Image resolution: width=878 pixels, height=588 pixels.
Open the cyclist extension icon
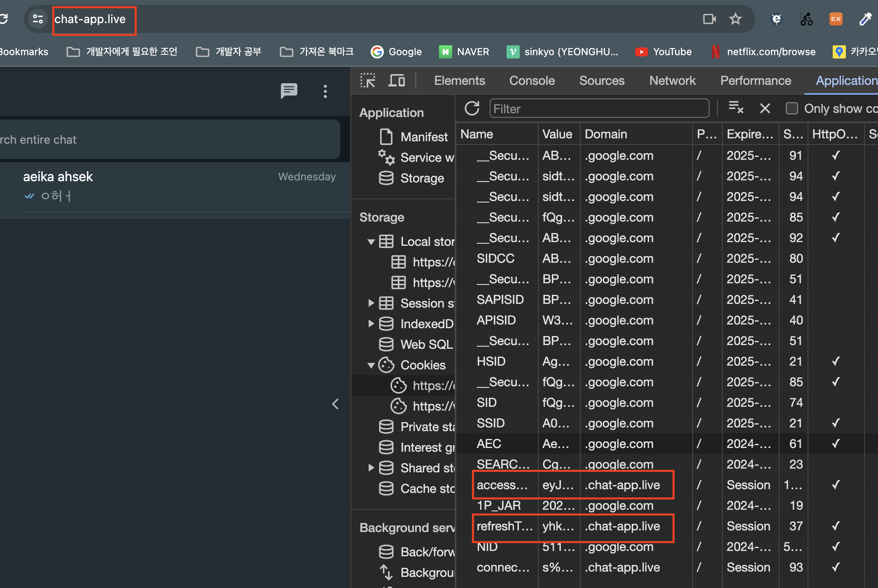tap(806, 19)
